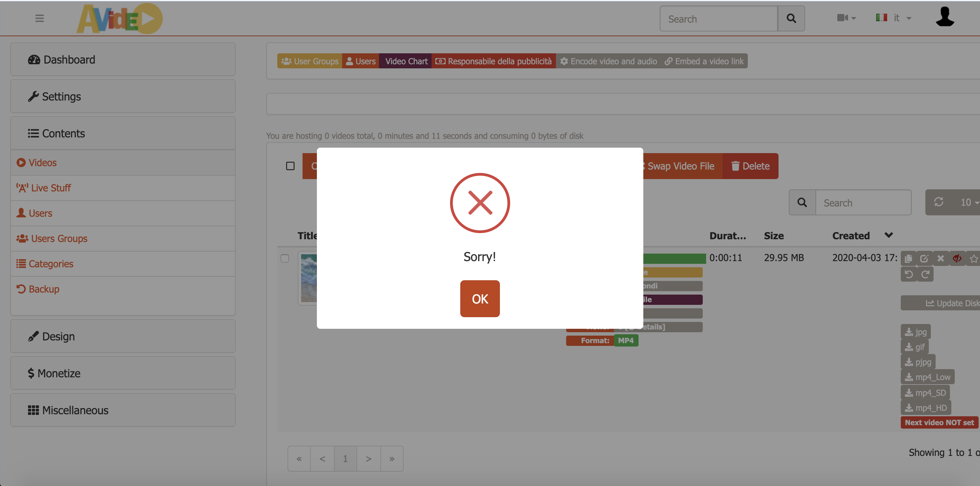Go to the first page with «
Viewport: 980px width, 486px height.
point(299,459)
